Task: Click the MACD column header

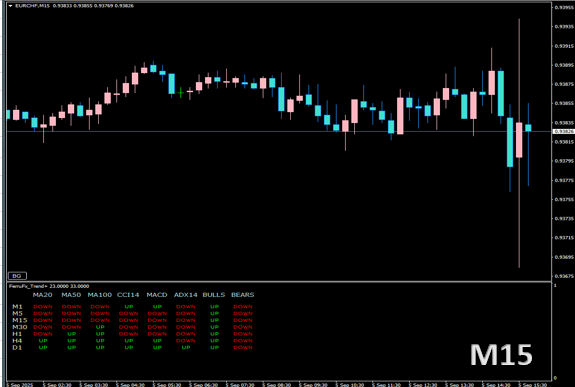Action: pos(157,295)
